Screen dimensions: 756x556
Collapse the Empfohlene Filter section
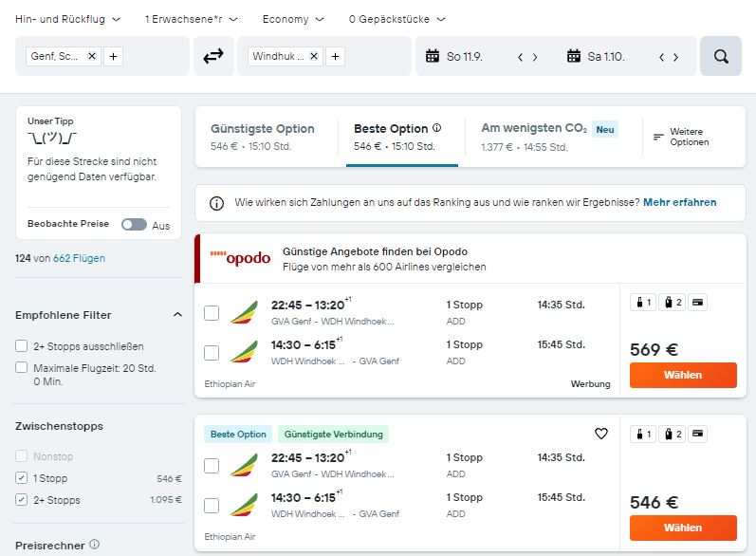click(x=177, y=314)
